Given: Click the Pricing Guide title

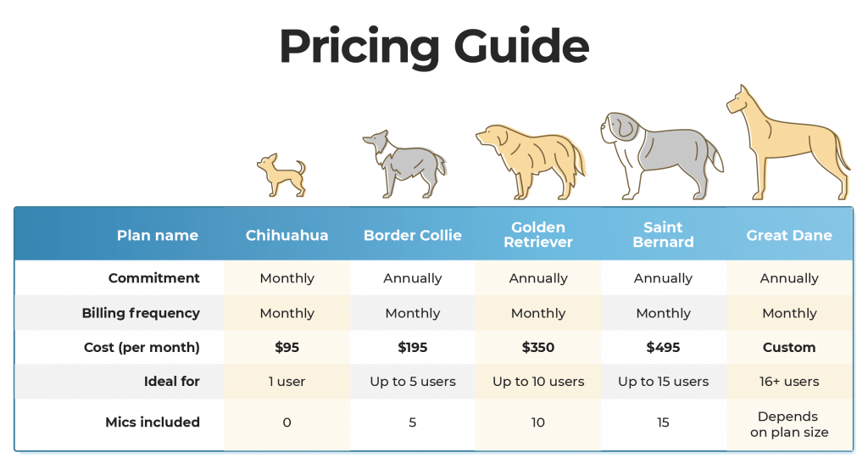Looking at the screenshot, I should (434, 47).
